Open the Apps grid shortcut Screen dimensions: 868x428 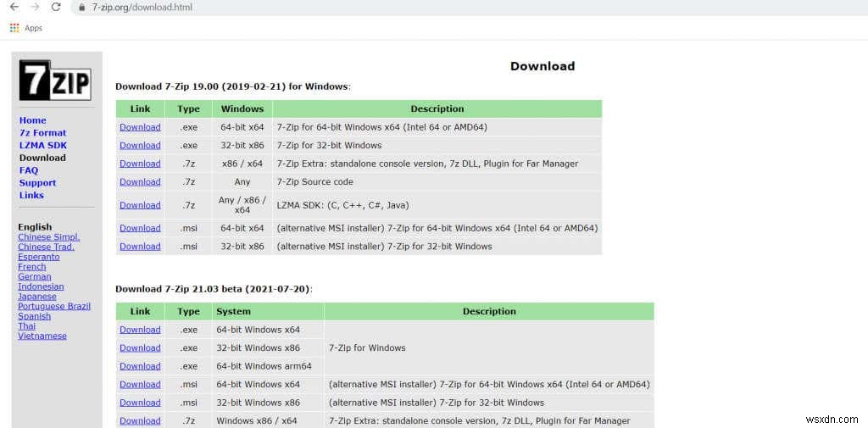[x=26, y=28]
